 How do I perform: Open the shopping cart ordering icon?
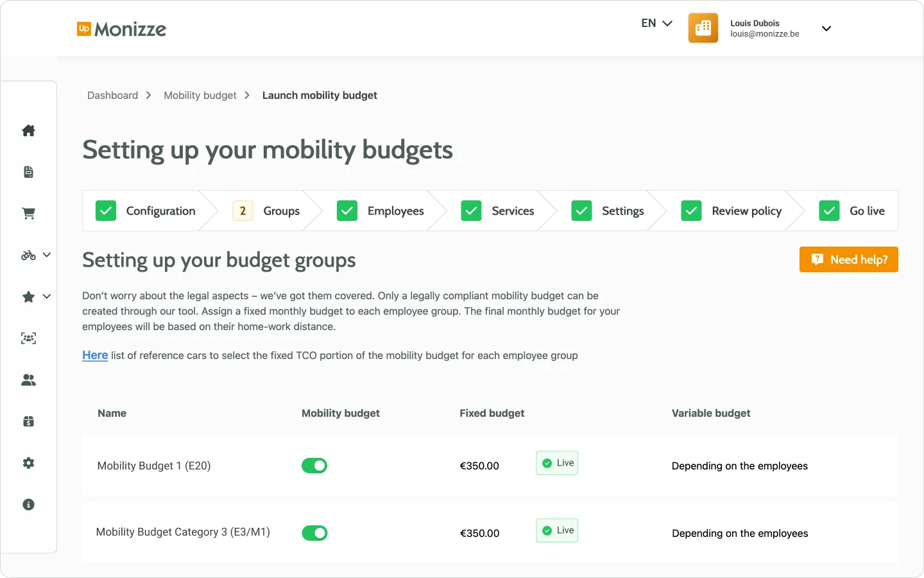[28, 213]
